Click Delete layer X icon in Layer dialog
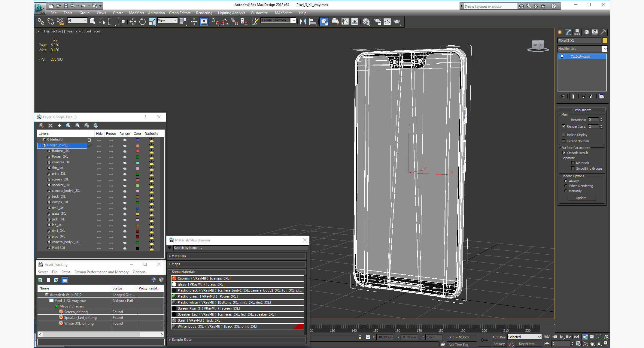The height and width of the screenshot is (348, 644). pos(50,126)
